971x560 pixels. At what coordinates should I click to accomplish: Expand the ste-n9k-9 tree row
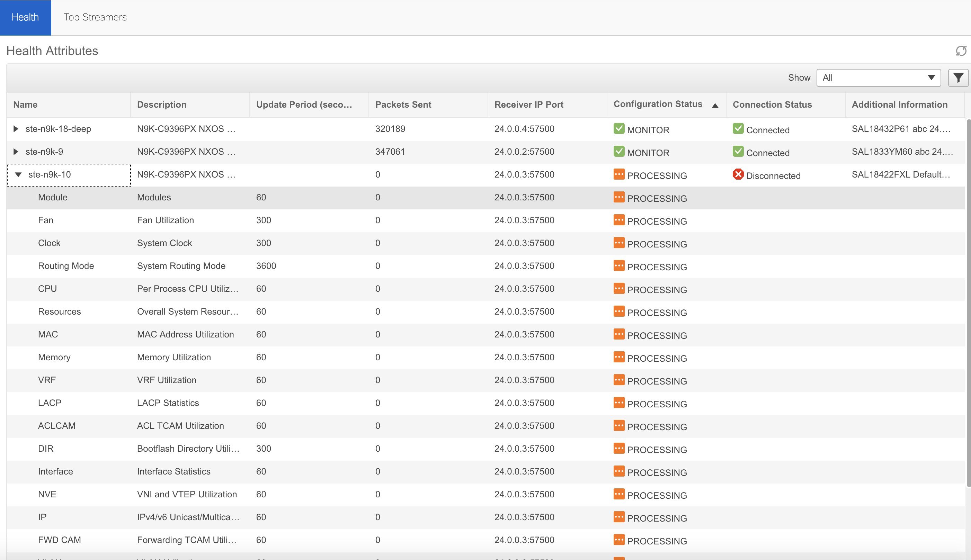[x=16, y=152]
